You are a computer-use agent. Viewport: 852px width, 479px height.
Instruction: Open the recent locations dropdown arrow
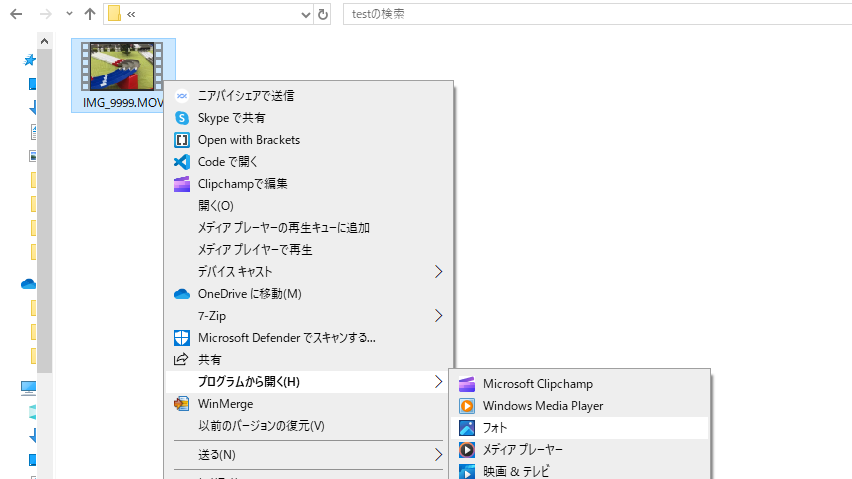pos(69,14)
